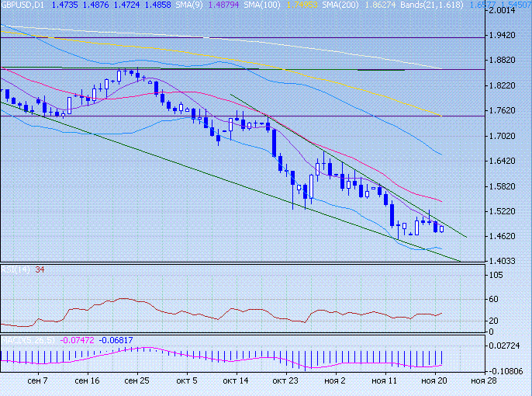This screenshot has width=532, height=396.
Task: Click the last candlestick on the chart
Action: point(441,228)
